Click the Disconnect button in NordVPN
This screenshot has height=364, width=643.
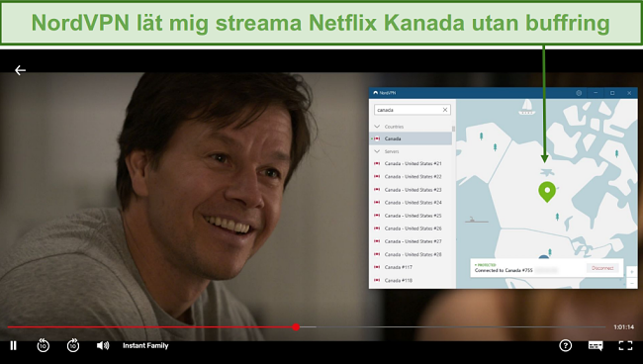pyautogui.click(x=602, y=268)
